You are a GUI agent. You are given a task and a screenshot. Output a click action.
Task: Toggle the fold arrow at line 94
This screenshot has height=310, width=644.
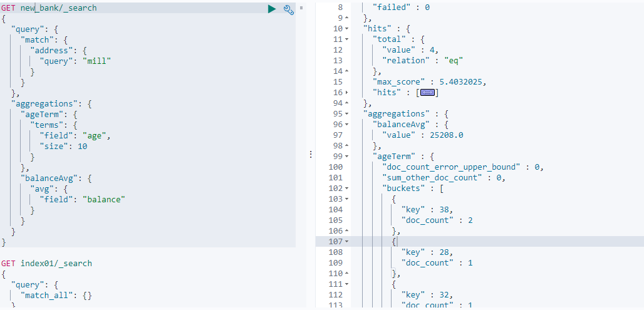[346, 103]
